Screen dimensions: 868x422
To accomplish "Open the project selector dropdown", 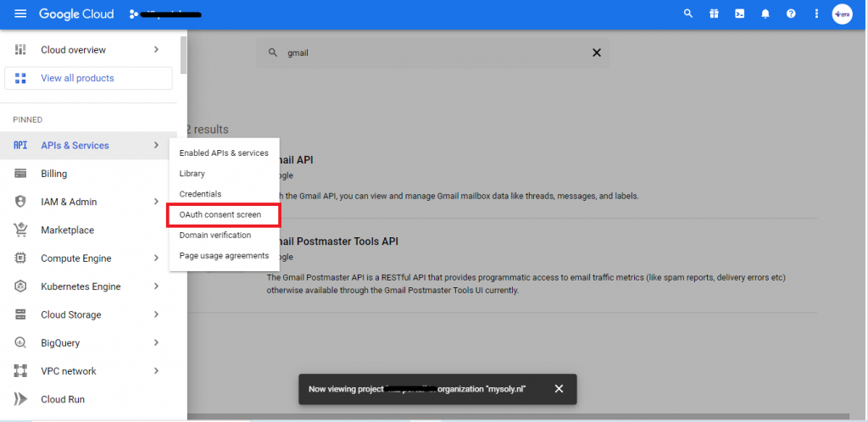I will pyautogui.click(x=165, y=14).
